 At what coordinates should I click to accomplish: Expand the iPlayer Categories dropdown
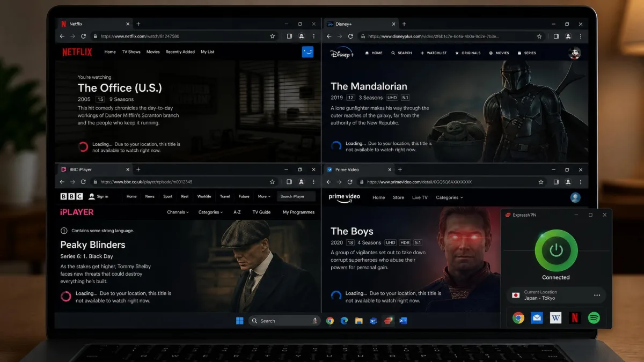[210, 212]
